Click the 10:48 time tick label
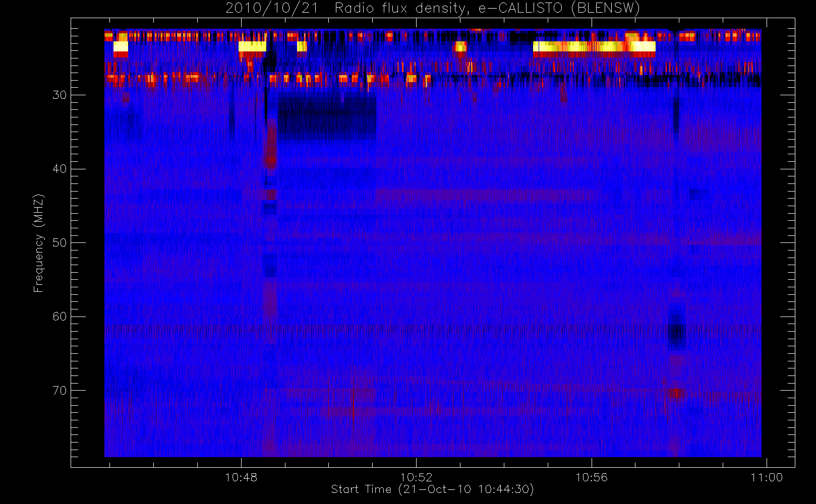 pos(241,477)
